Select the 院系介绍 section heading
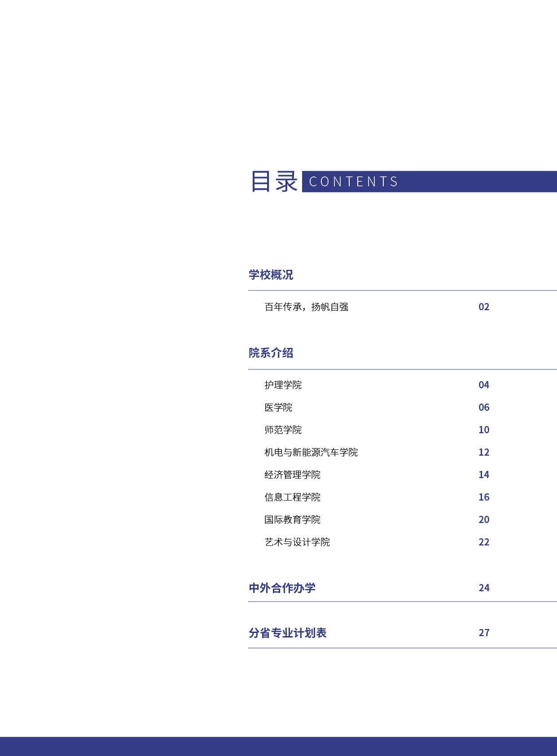The width and height of the screenshot is (557, 756). (271, 353)
